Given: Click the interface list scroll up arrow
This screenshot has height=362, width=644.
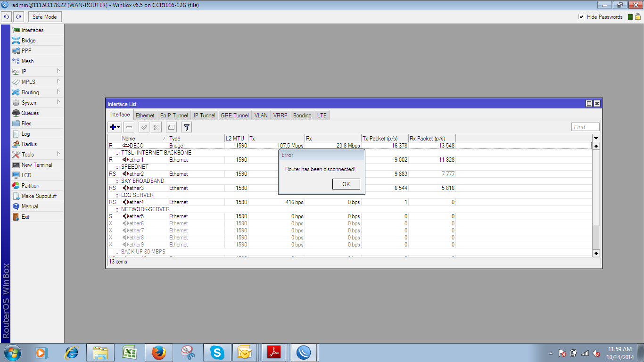Looking at the screenshot, I should [x=596, y=146].
